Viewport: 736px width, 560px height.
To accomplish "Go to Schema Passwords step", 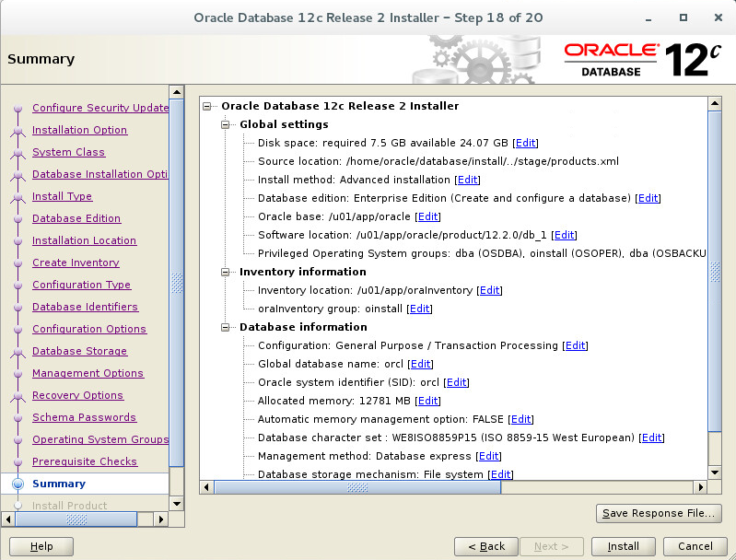I will (x=85, y=417).
